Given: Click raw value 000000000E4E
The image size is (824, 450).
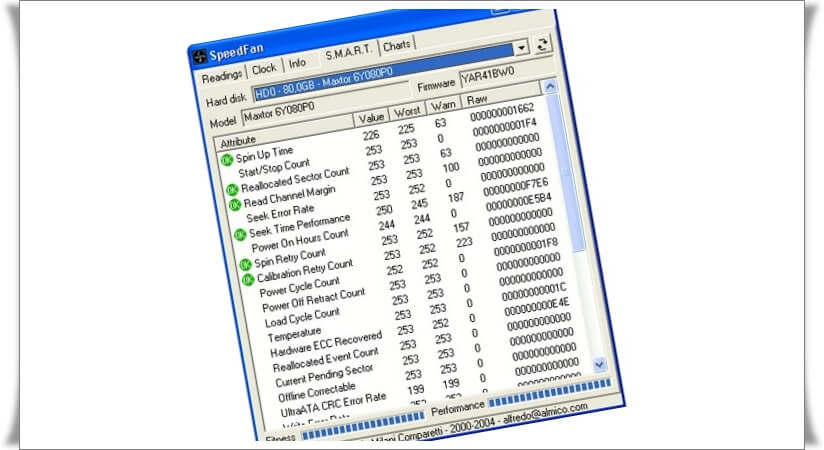Looking at the screenshot, I should tap(537, 306).
